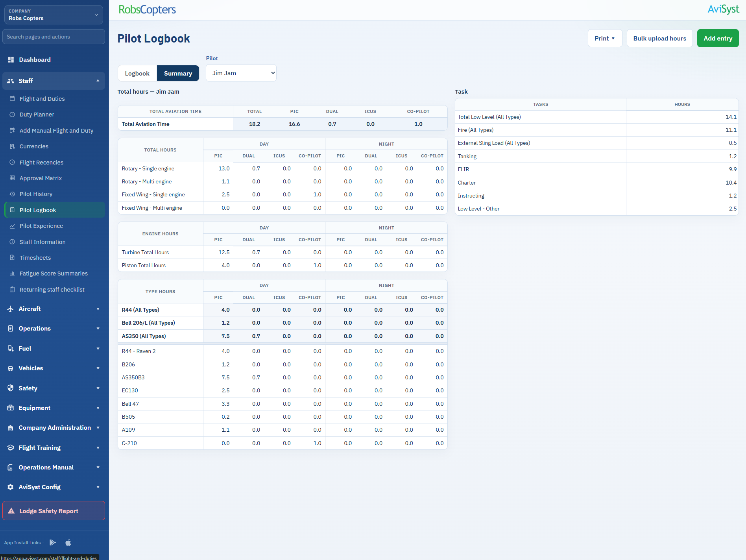Open the Duty Planner menu item
This screenshot has width=746, height=560.
click(55, 114)
